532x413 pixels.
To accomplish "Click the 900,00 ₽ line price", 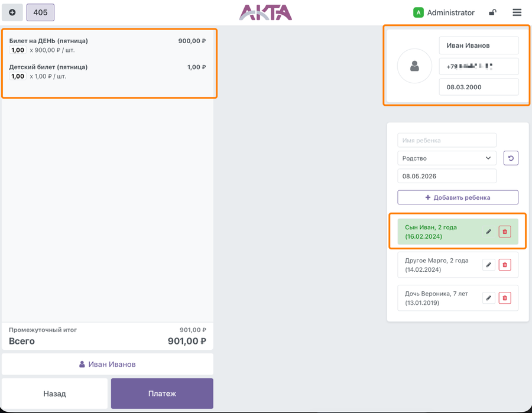I will tap(192, 41).
